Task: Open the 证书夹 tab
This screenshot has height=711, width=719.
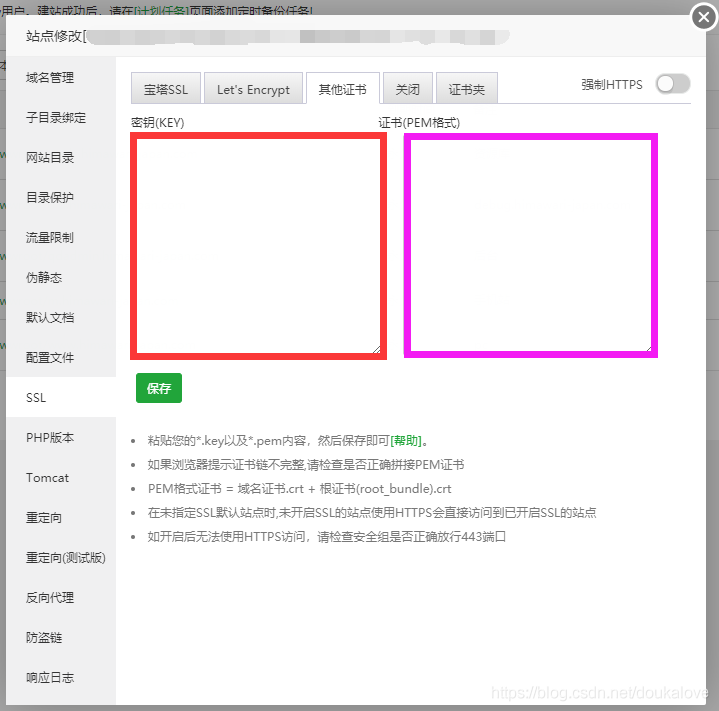Action: (466, 89)
